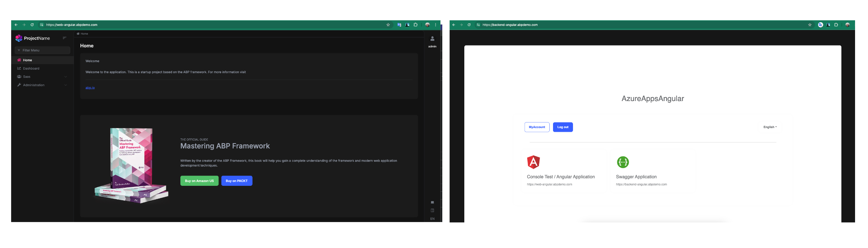Screen dimensions: 868x248
Task: Open the left browser's three-dot menu
Action: [x=435, y=25]
